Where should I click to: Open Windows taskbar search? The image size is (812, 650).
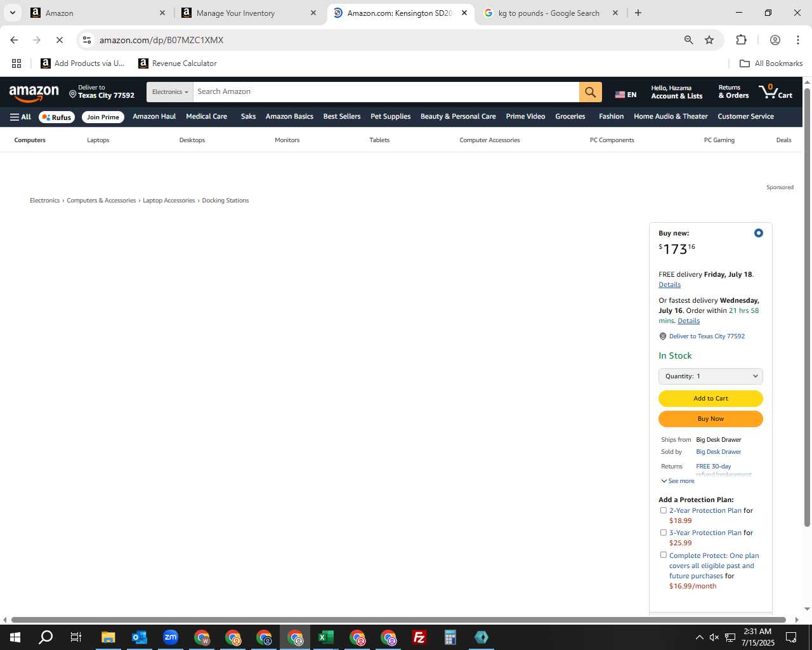point(46,637)
